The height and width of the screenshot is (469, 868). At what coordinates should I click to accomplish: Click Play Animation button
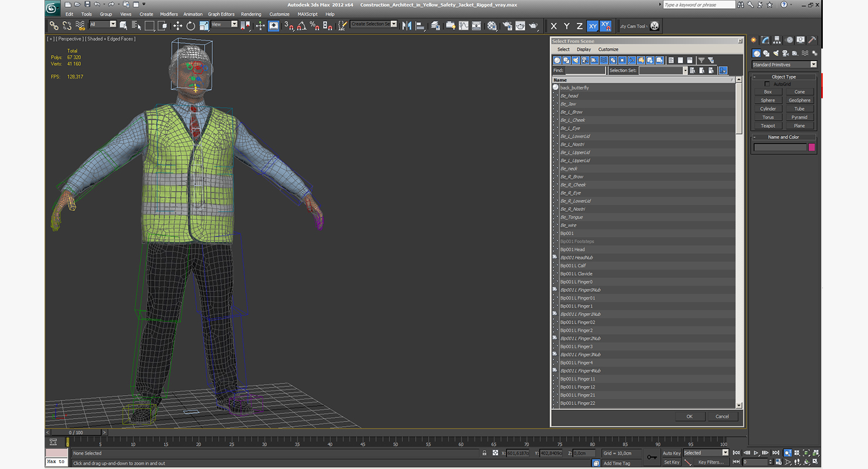click(x=756, y=453)
